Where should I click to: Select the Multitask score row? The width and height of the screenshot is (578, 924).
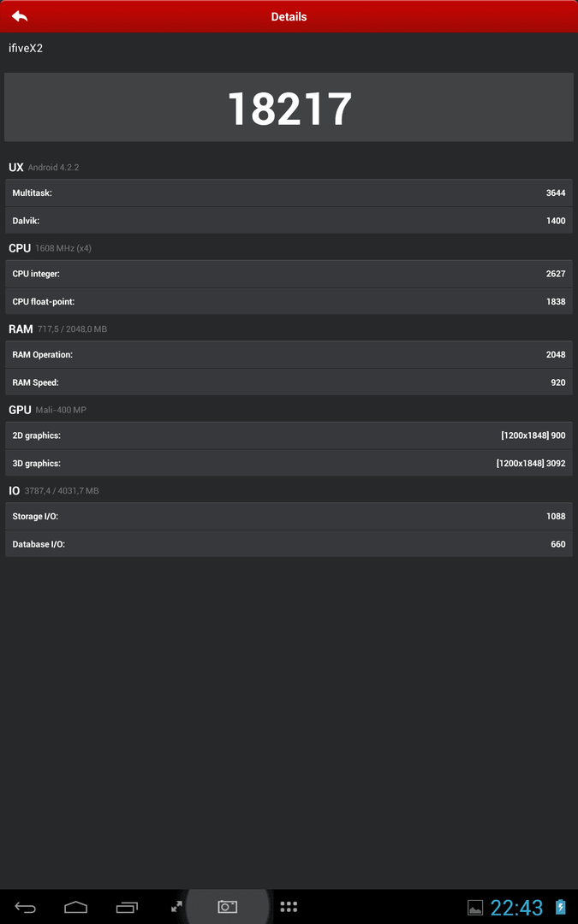click(289, 192)
